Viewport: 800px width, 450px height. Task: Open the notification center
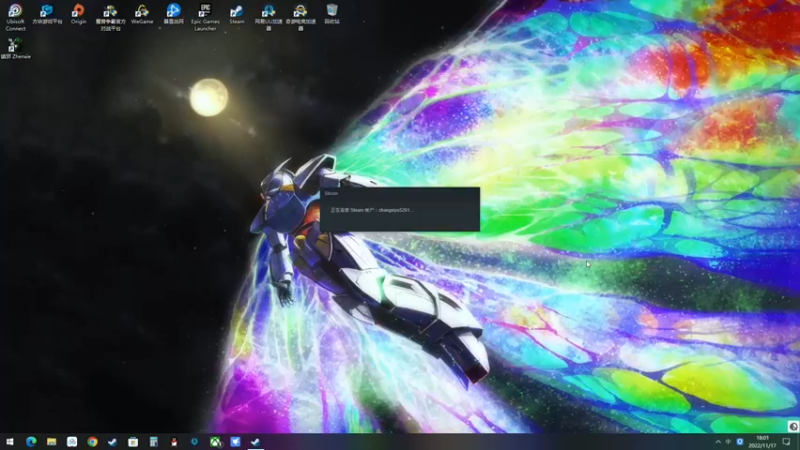[787, 442]
